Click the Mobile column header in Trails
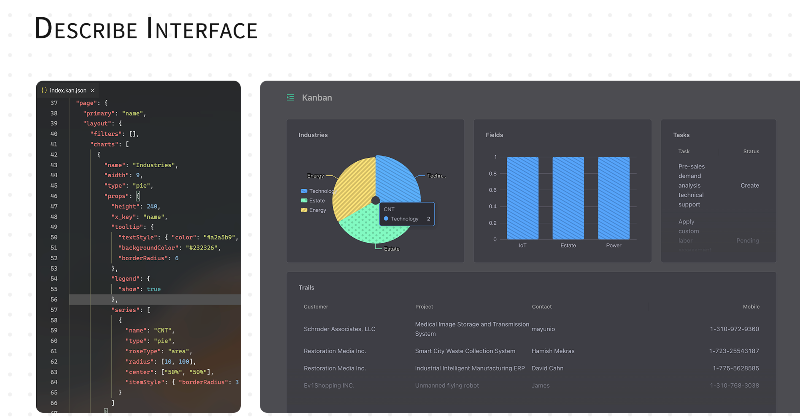Screen dimensions: 800x418 [x=751, y=307]
